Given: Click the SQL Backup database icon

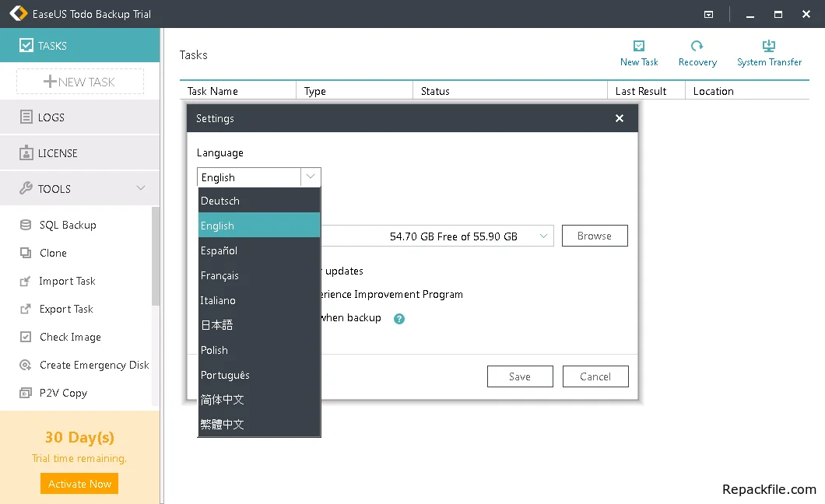Looking at the screenshot, I should [x=25, y=225].
